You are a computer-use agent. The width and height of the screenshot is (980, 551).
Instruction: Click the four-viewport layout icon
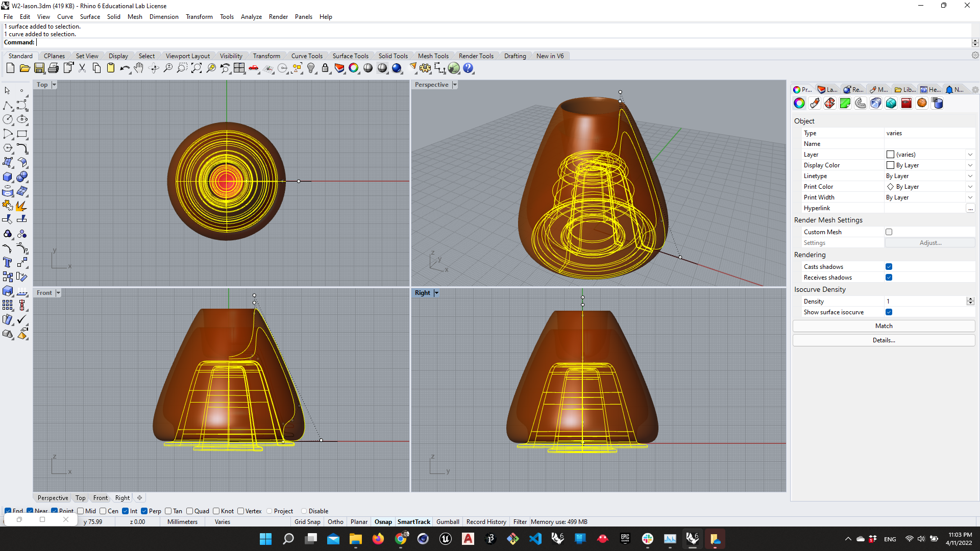click(x=239, y=68)
